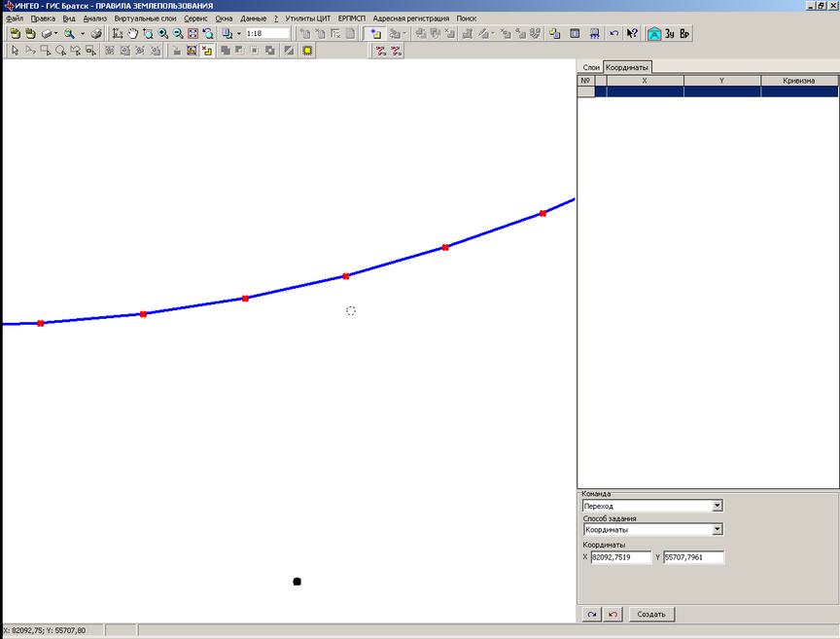This screenshot has width=840, height=639.
Task: Open the Виртуальные слои menu
Action: click(145, 18)
